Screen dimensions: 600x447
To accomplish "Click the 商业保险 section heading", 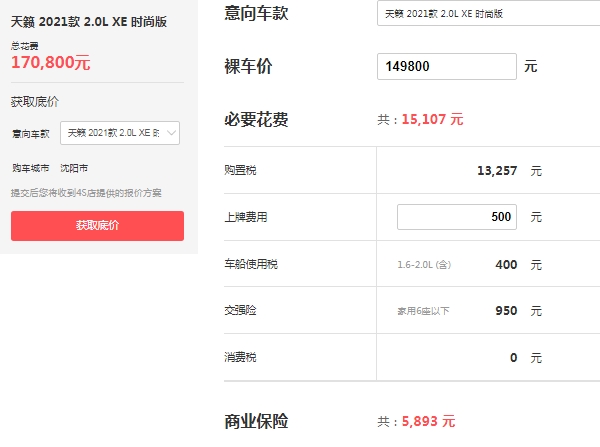I will tap(256, 421).
